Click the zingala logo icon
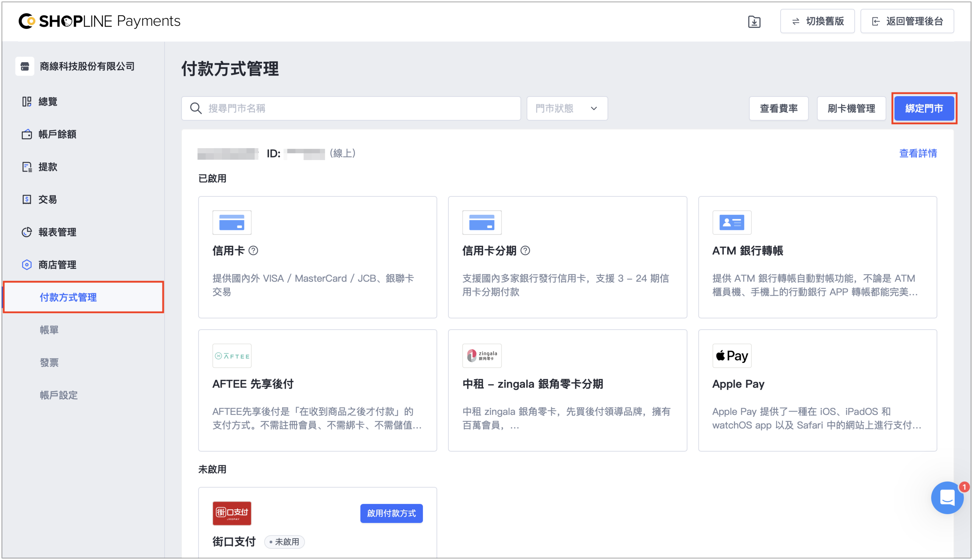The height and width of the screenshot is (560, 973). pos(482,356)
